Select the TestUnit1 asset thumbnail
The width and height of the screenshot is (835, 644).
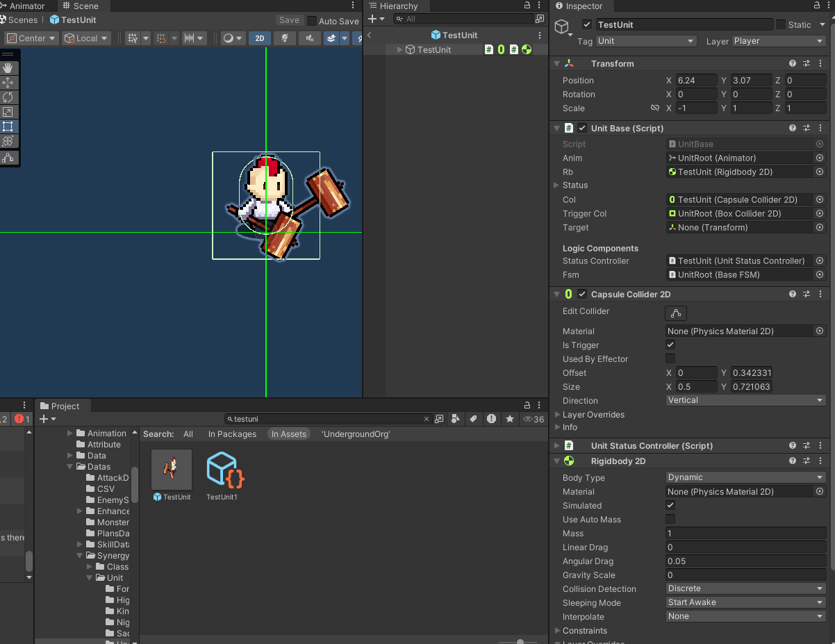coord(225,470)
